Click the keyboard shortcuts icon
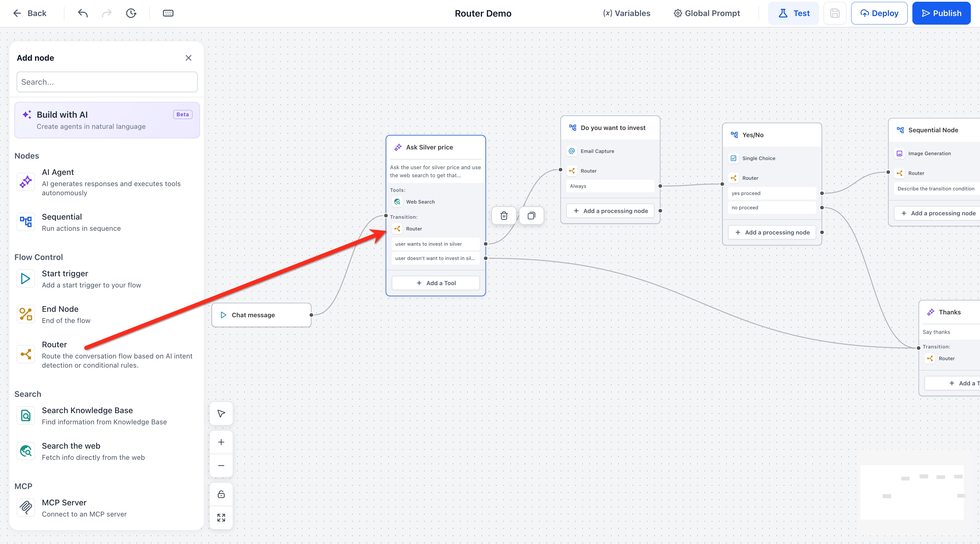 tap(168, 13)
